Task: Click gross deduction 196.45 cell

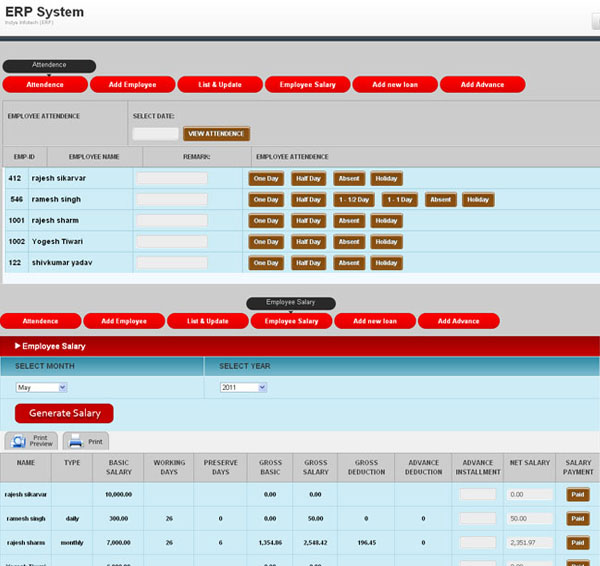Action: click(x=367, y=543)
